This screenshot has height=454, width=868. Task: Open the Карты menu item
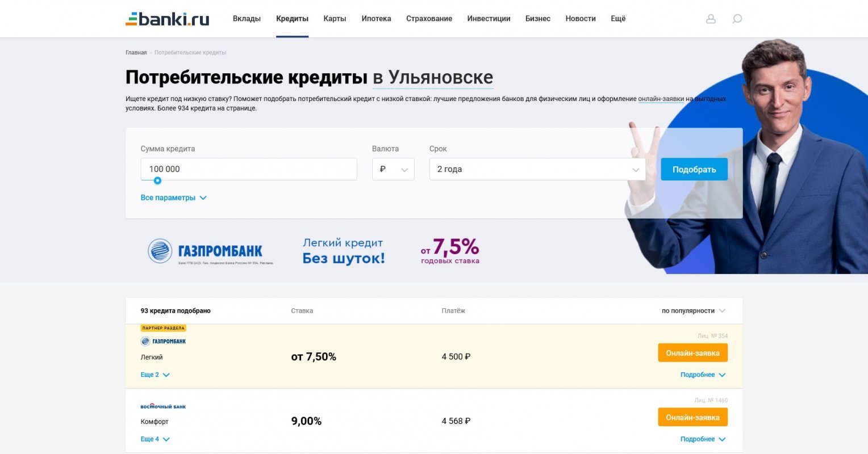pos(335,19)
